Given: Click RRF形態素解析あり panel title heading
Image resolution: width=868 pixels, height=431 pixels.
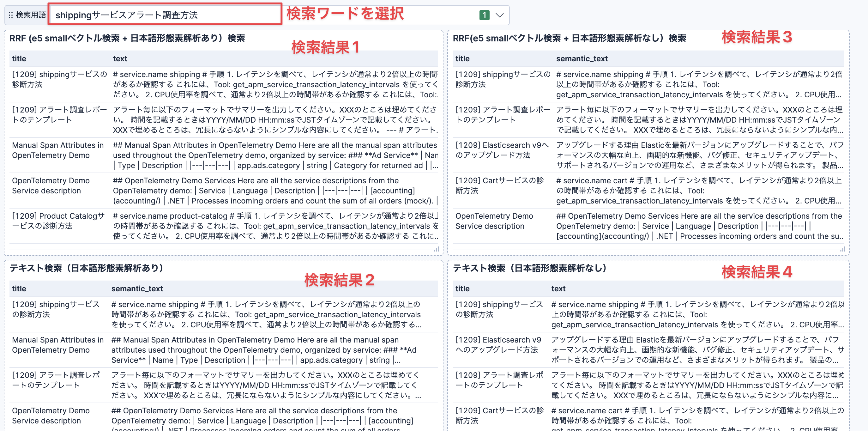Looking at the screenshot, I should (127, 39).
